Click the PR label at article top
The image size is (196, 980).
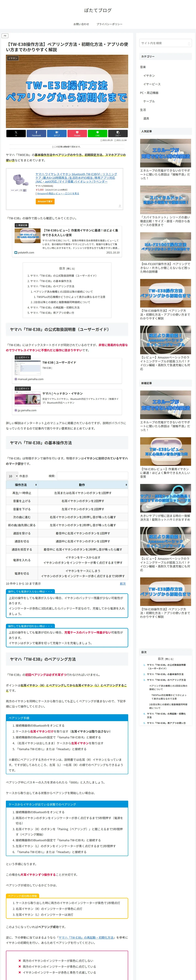(x=5, y=36)
